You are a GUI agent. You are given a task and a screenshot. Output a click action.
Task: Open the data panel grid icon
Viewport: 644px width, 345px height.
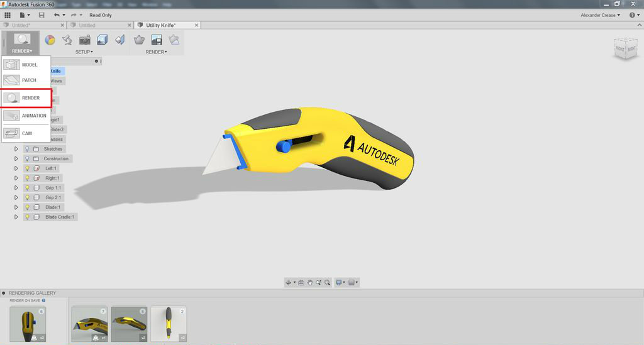tap(8, 15)
